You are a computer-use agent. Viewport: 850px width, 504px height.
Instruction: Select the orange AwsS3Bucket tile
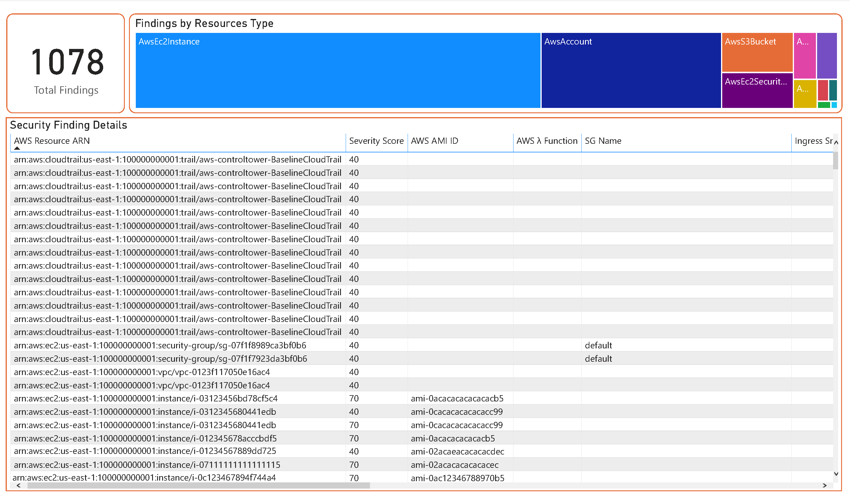click(757, 52)
